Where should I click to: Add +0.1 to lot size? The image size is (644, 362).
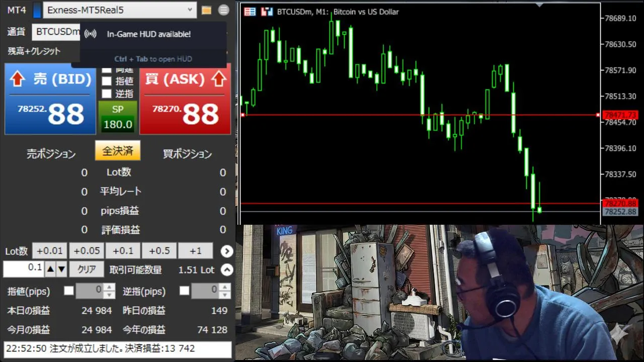(123, 251)
